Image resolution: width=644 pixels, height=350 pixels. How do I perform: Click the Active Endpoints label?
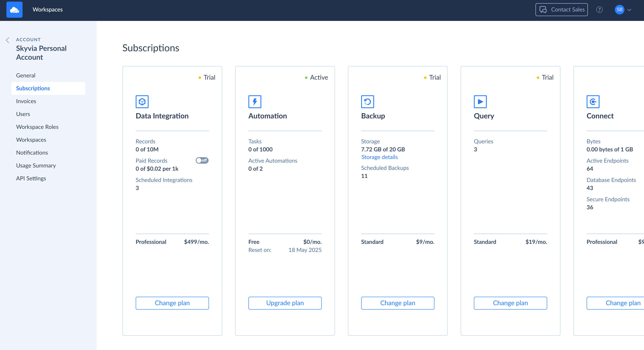pos(608,161)
